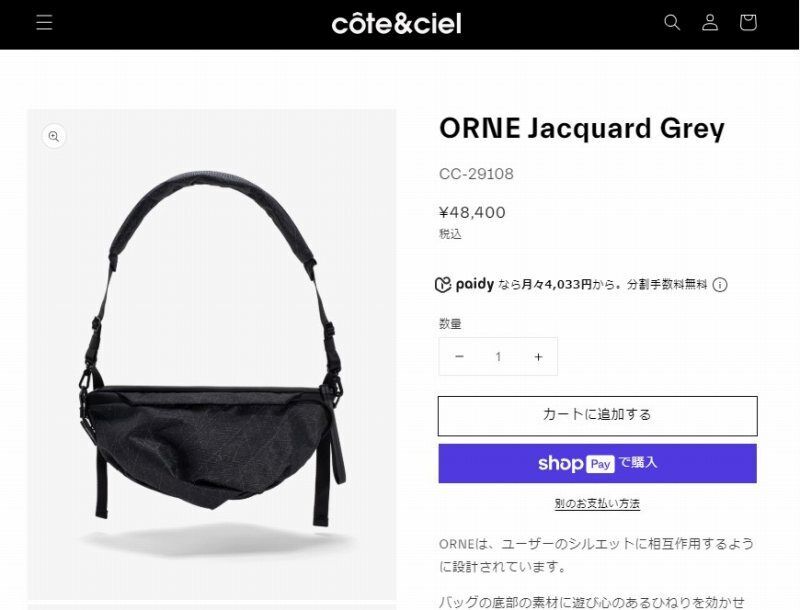
Task: Decrease quantity with minus button
Action: point(459,357)
